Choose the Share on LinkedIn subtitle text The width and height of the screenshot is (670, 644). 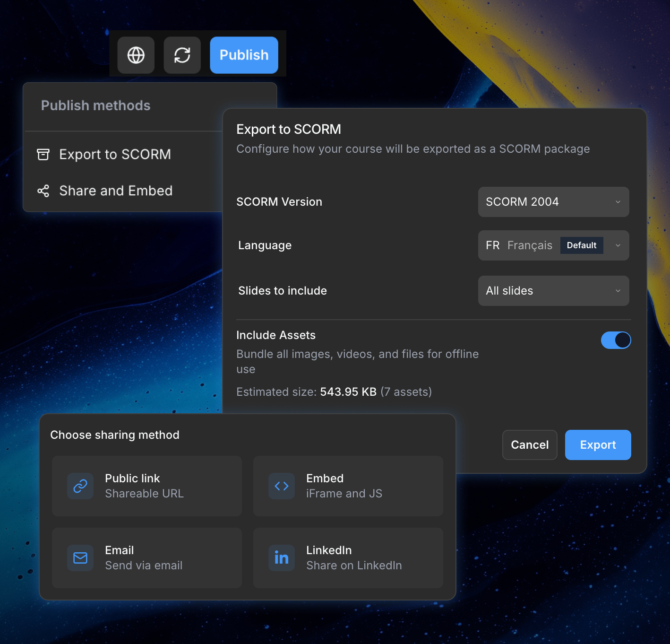(x=354, y=566)
